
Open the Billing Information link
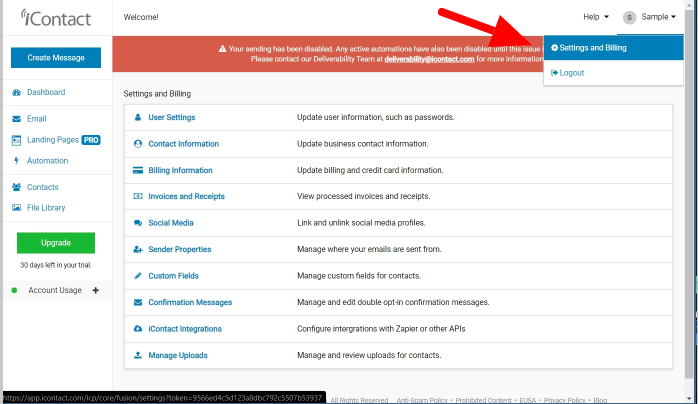[180, 170]
